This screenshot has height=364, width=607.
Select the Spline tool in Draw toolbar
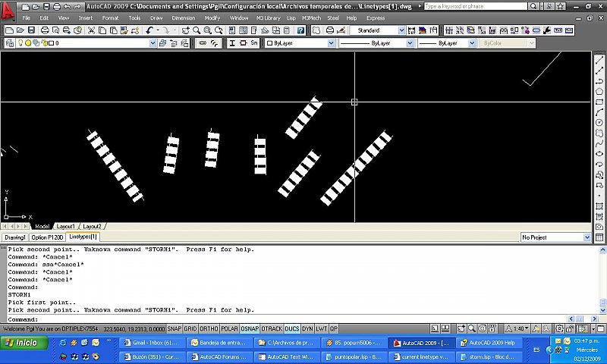click(599, 143)
